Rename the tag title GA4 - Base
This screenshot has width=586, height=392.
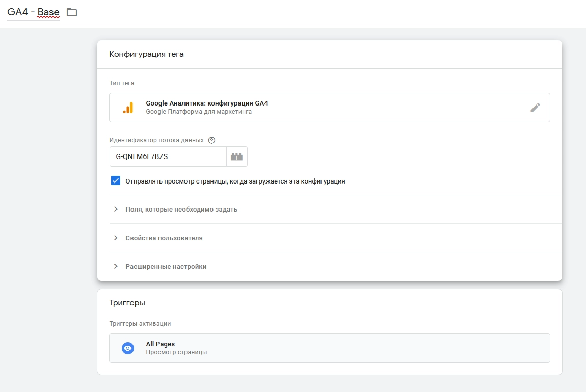33,12
